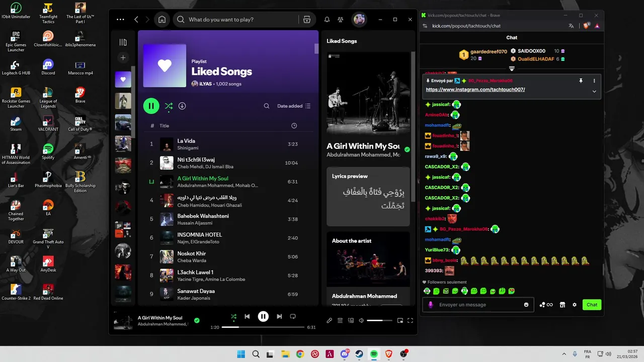Open Abdulrahman Mohammed artist name in About card
This screenshot has width=644, height=362.
click(364, 296)
